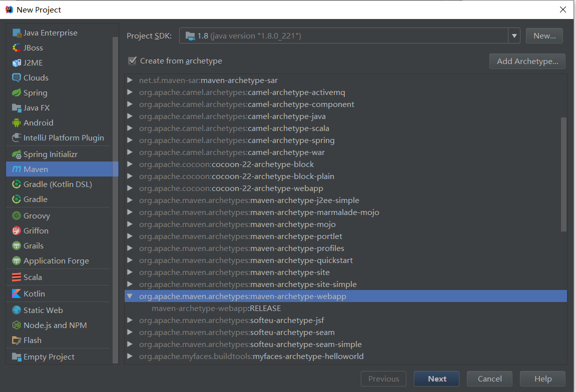576x392 pixels.
Task: Click the Maven 'm' icon
Action: pos(17,169)
